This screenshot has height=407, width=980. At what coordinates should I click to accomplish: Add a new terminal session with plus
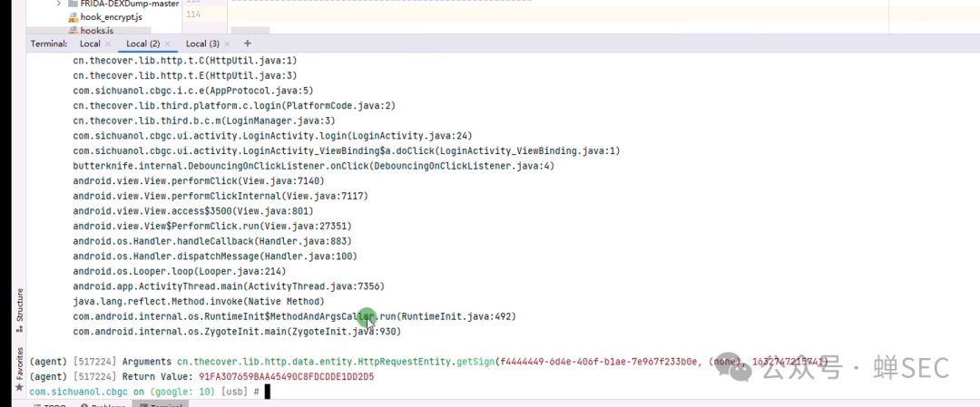[248, 44]
